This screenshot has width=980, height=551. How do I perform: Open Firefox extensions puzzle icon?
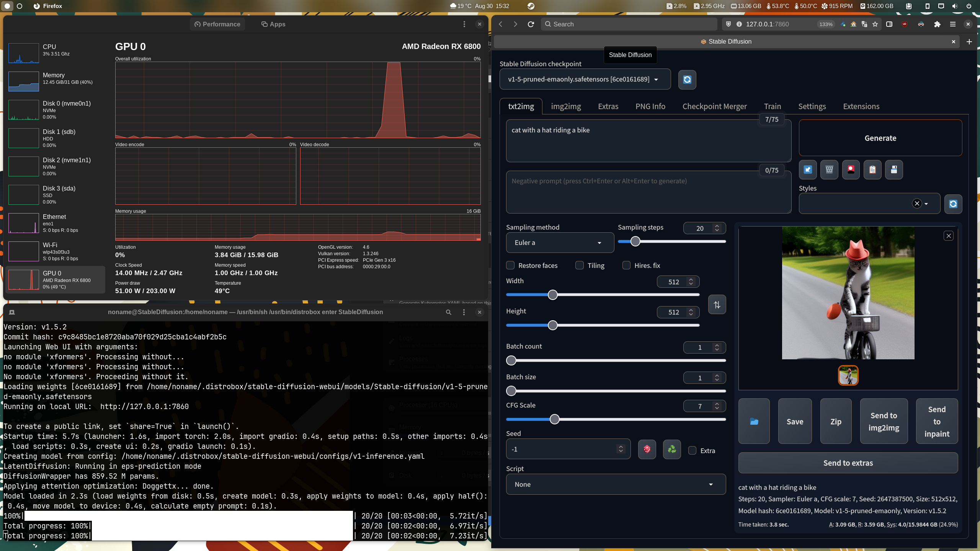point(937,24)
